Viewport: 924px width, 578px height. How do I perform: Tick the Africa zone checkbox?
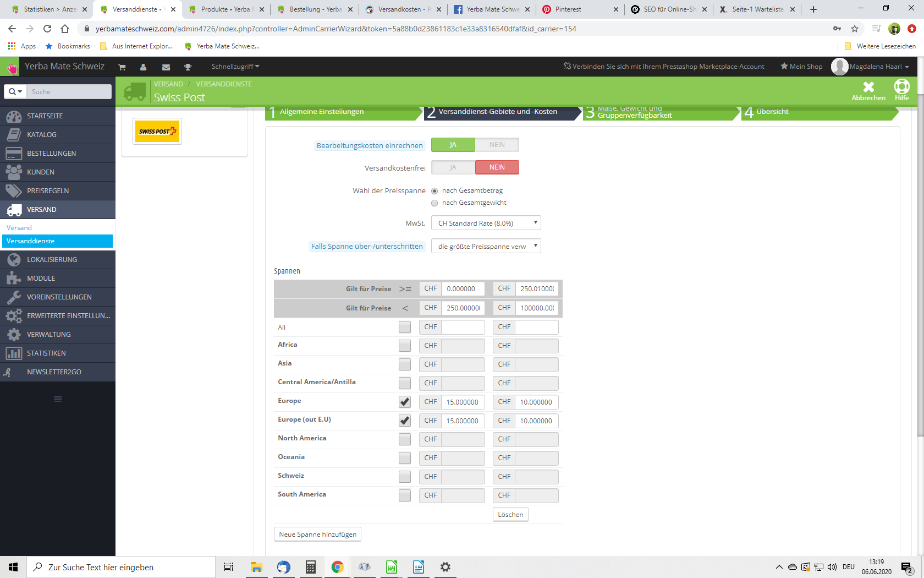coord(405,346)
